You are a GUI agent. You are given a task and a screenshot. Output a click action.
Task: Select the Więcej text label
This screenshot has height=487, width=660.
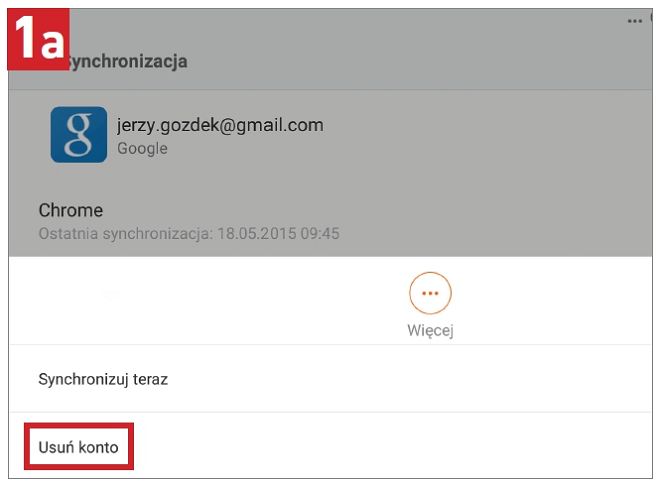430,330
